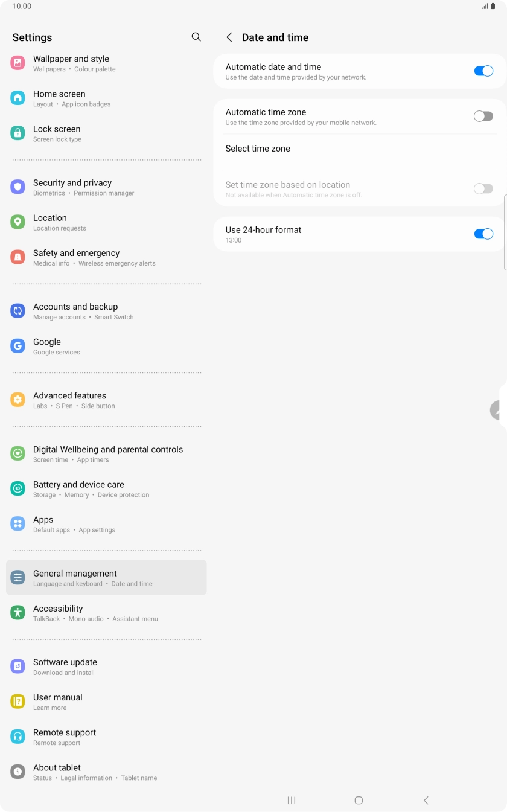The width and height of the screenshot is (507, 812).
Task: Tap the recent apps navigation button
Action: (x=292, y=800)
